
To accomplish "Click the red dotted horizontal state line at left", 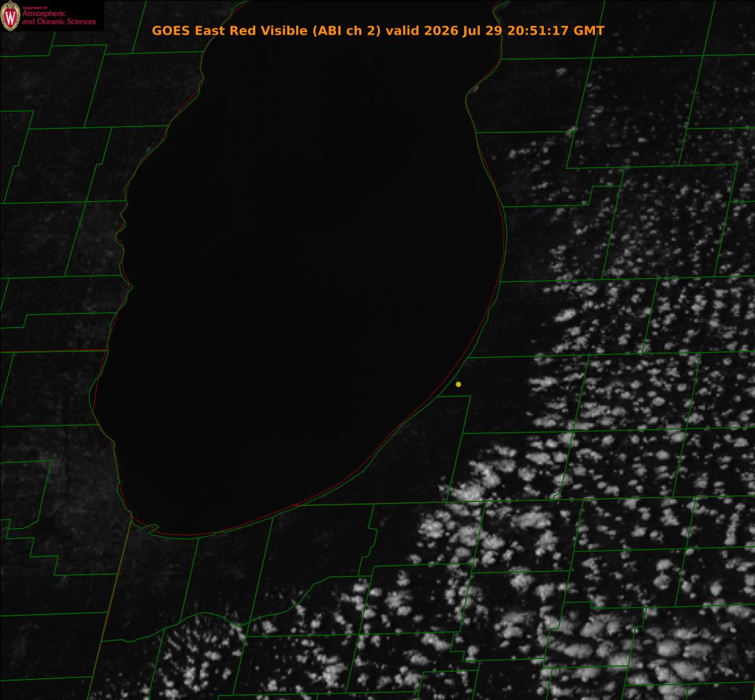I will point(53,351).
